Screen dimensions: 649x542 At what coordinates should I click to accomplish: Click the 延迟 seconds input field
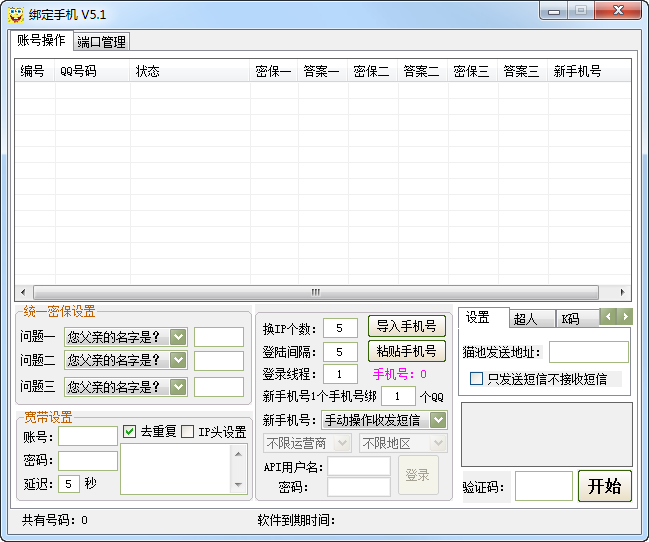69,484
